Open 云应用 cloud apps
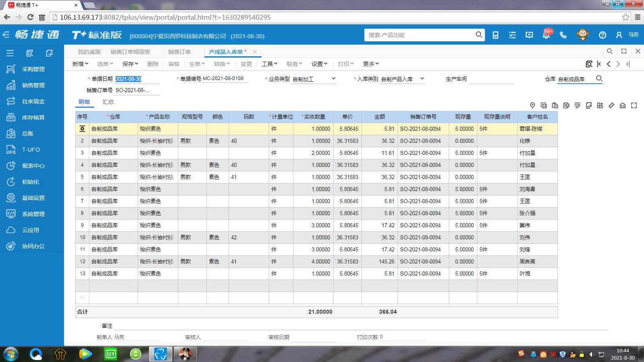The image size is (644, 362). click(31, 230)
